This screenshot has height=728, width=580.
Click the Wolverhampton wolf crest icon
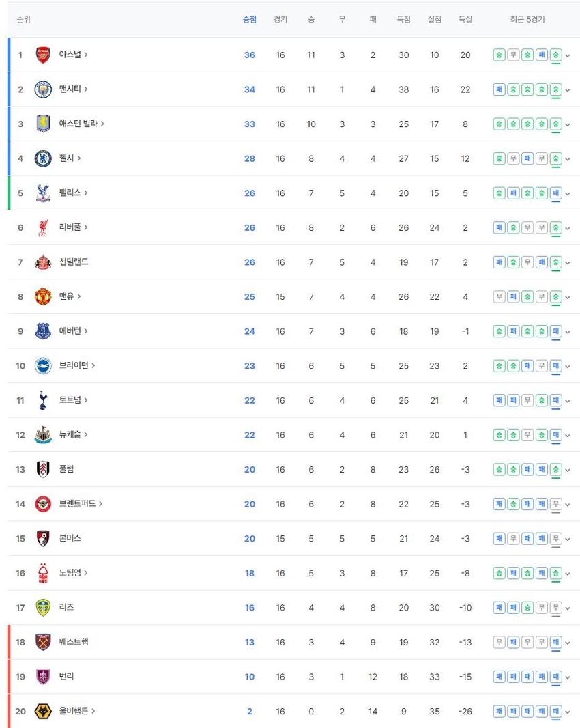(43, 712)
